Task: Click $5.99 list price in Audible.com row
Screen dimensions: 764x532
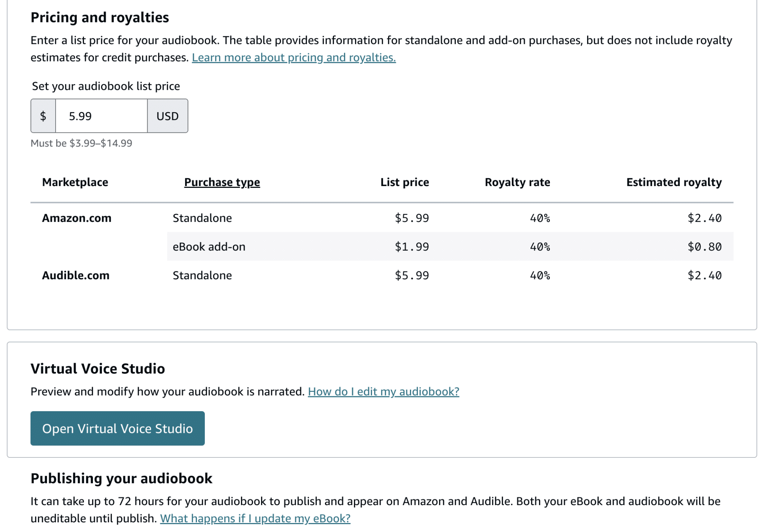Action: [x=412, y=276]
